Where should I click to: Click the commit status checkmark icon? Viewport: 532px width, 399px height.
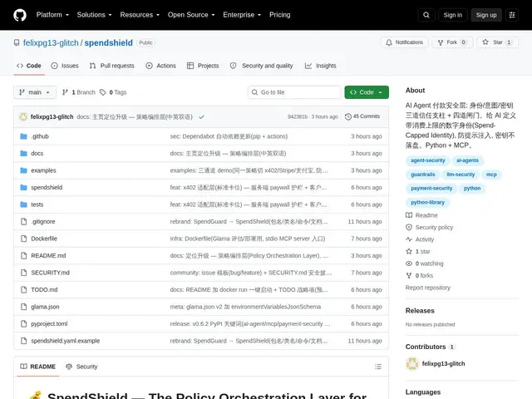coord(201,116)
